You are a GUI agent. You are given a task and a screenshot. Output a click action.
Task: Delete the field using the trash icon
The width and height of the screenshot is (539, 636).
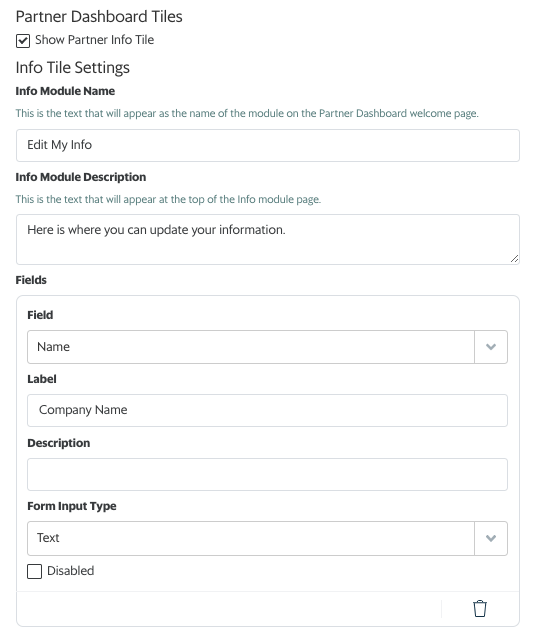tap(479, 608)
